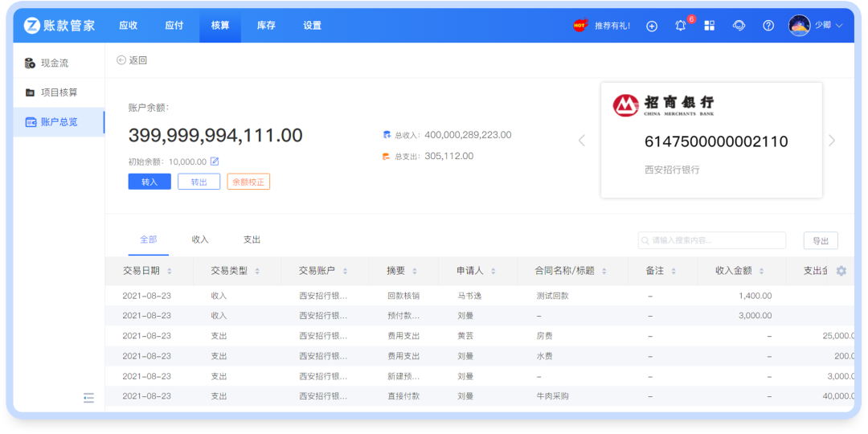Click the 余额校正 button
This screenshot has width=868, height=434.
(x=248, y=182)
